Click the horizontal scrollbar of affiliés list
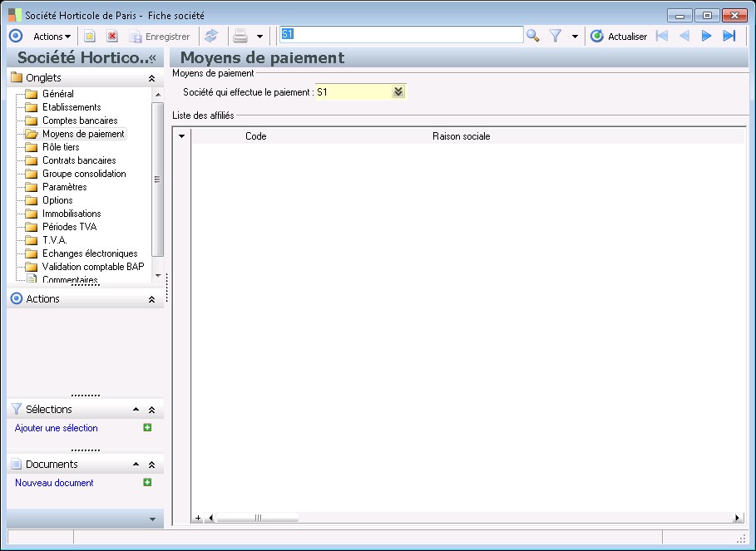This screenshot has height=551, width=756. point(258,518)
